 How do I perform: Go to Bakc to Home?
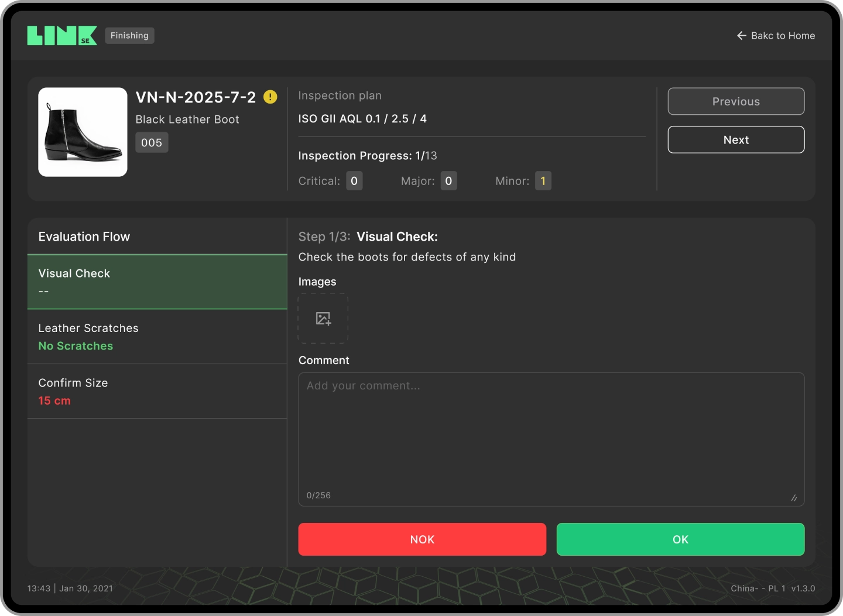tap(783, 36)
